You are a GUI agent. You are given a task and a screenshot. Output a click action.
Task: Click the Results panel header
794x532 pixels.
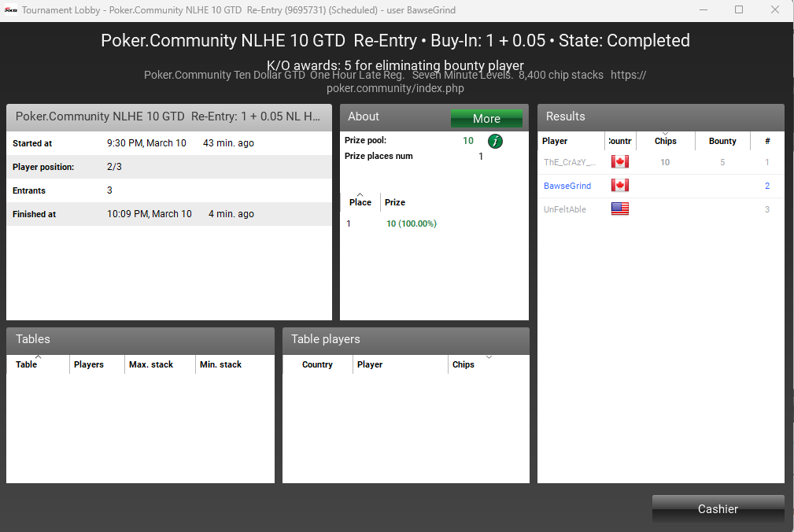661,117
